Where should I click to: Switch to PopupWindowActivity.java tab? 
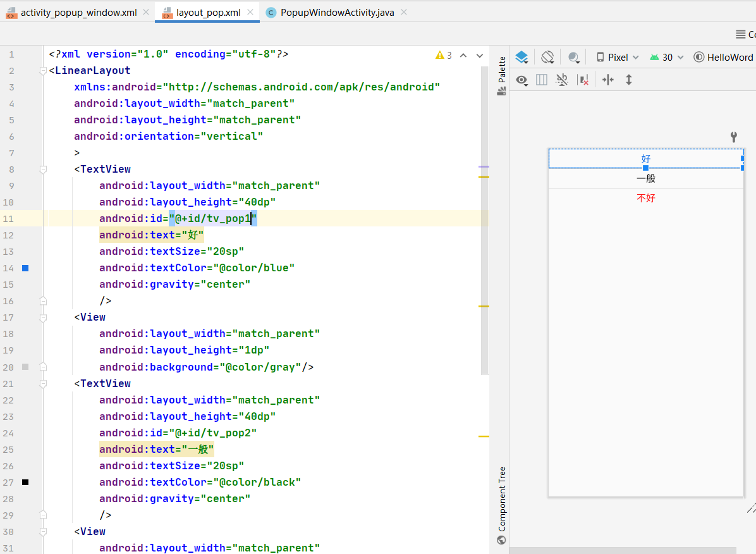tap(337, 13)
